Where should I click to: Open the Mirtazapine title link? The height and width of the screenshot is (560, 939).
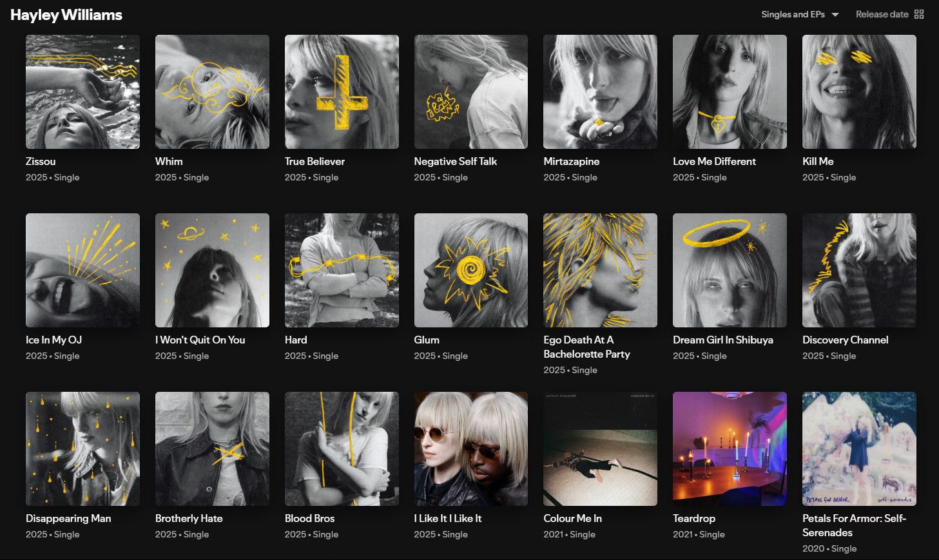(572, 161)
